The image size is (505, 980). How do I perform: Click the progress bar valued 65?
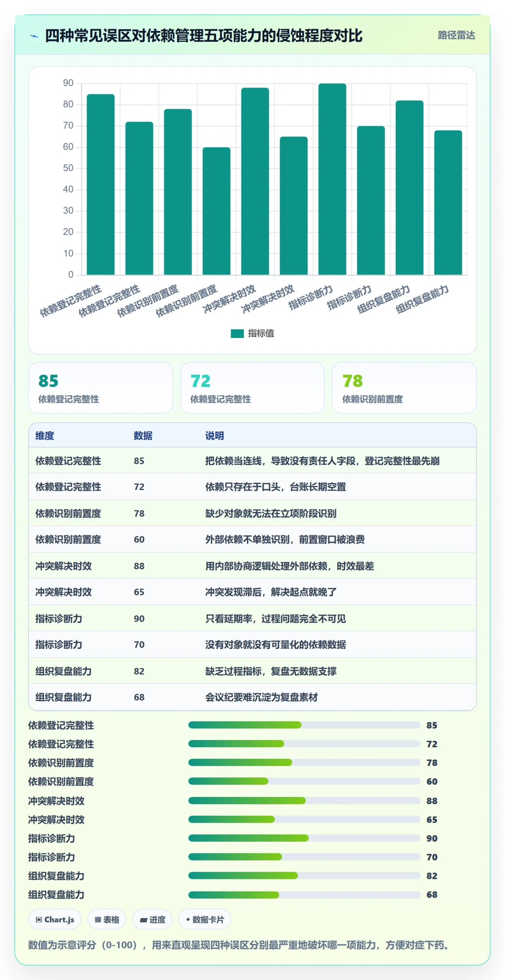(304, 819)
